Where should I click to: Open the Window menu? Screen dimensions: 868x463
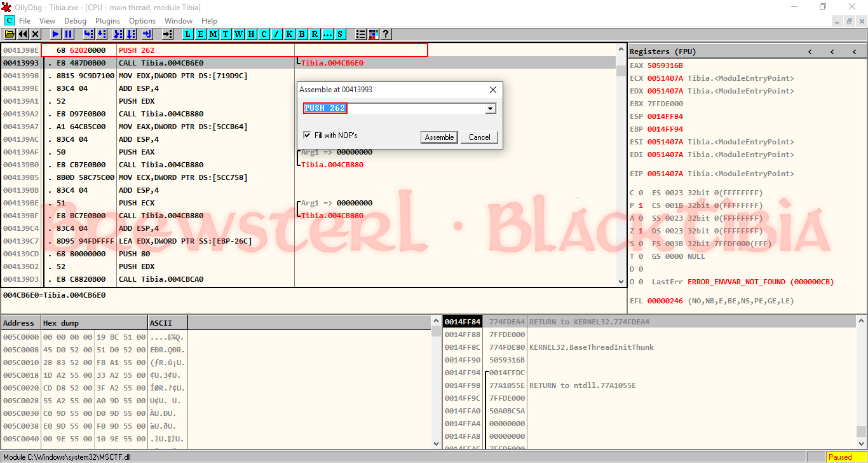point(179,21)
